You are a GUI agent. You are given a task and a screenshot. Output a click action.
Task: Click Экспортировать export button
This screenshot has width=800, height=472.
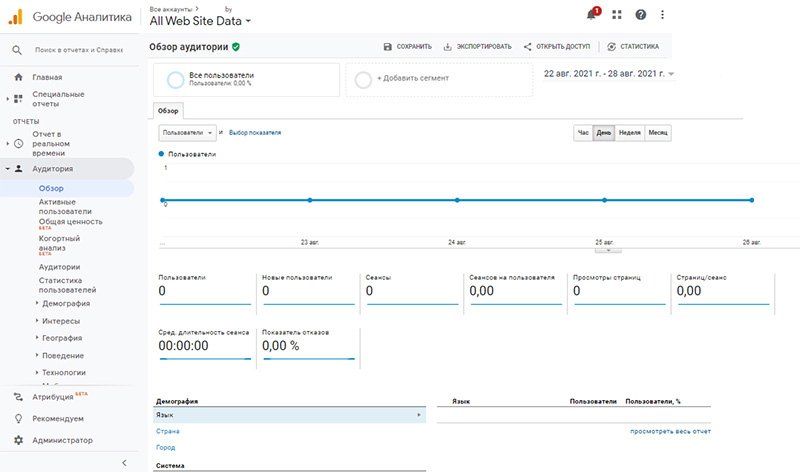476,46
